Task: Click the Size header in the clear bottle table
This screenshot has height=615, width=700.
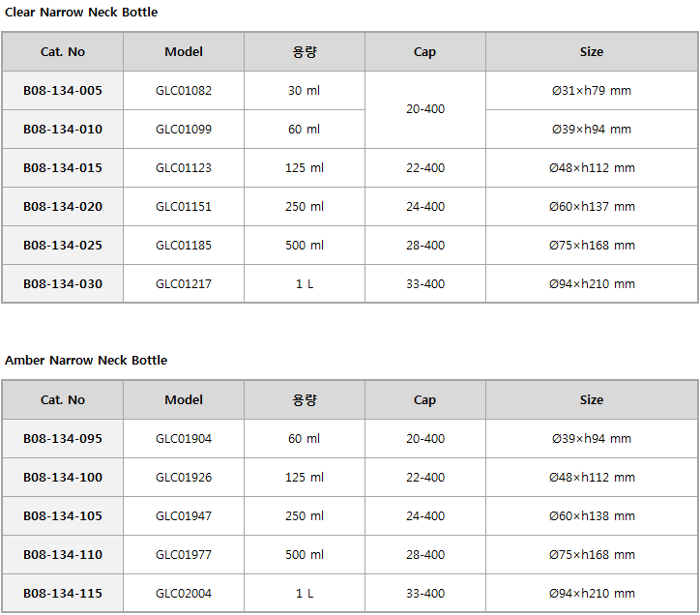Action: point(592,52)
